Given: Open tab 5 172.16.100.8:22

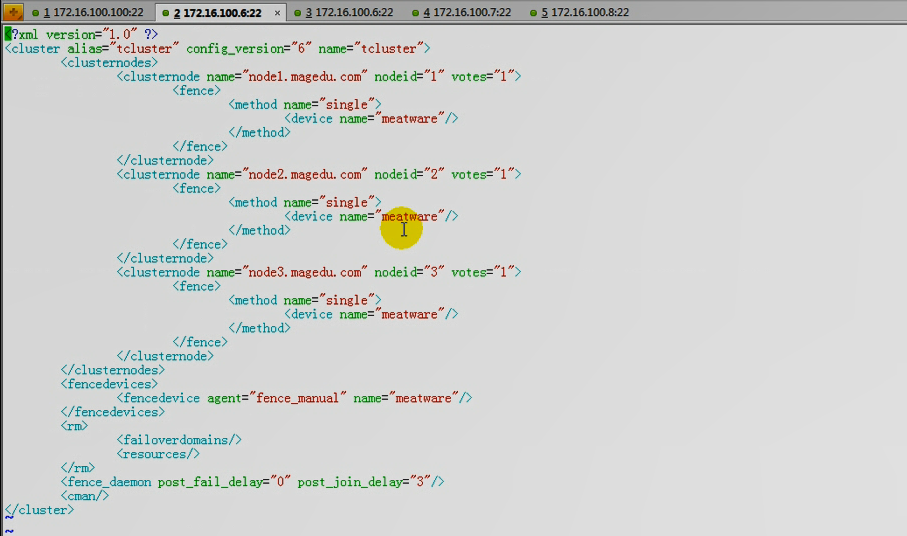Looking at the screenshot, I should tap(585, 13).
